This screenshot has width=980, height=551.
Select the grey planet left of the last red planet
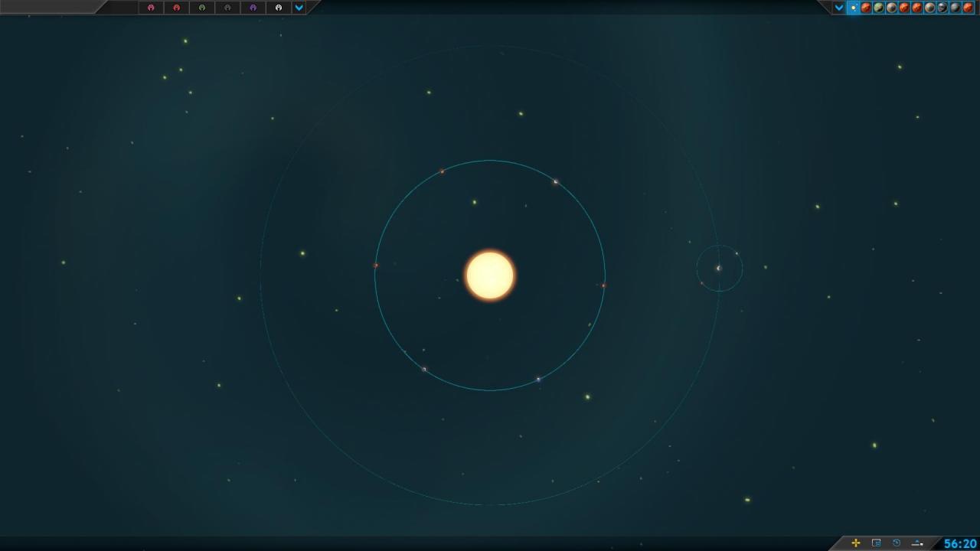[x=955, y=8]
